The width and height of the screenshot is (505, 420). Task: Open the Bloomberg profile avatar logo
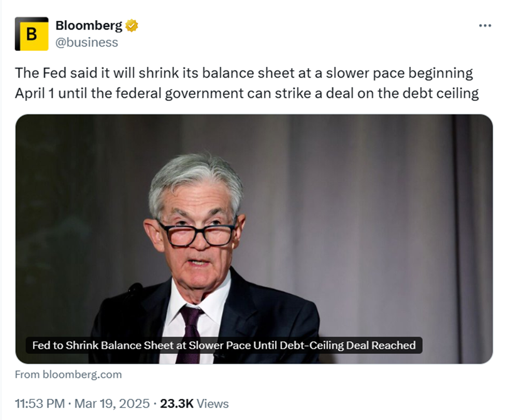coord(32,34)
